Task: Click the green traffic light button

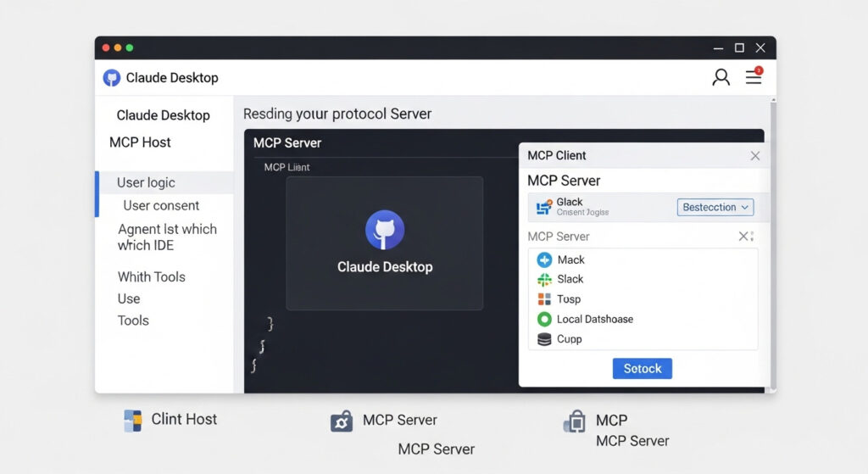Action: [130, 47]
